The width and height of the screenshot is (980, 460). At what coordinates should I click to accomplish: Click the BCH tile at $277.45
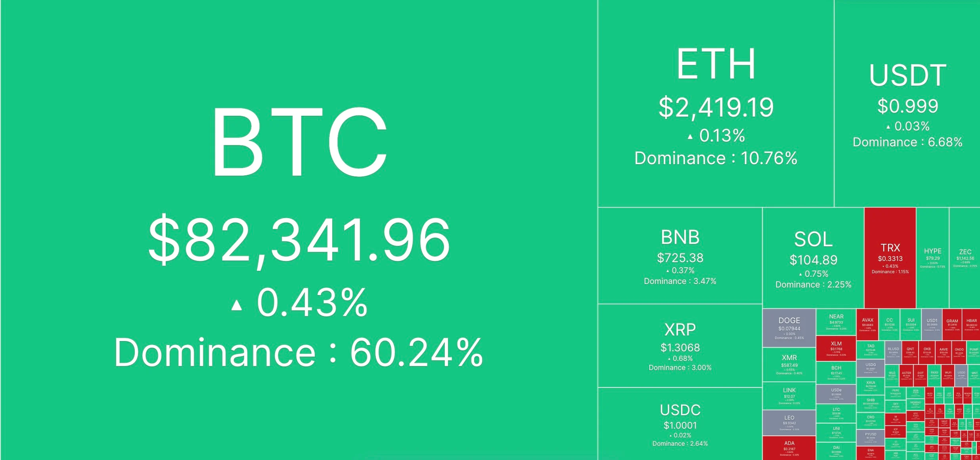point(836,373)
